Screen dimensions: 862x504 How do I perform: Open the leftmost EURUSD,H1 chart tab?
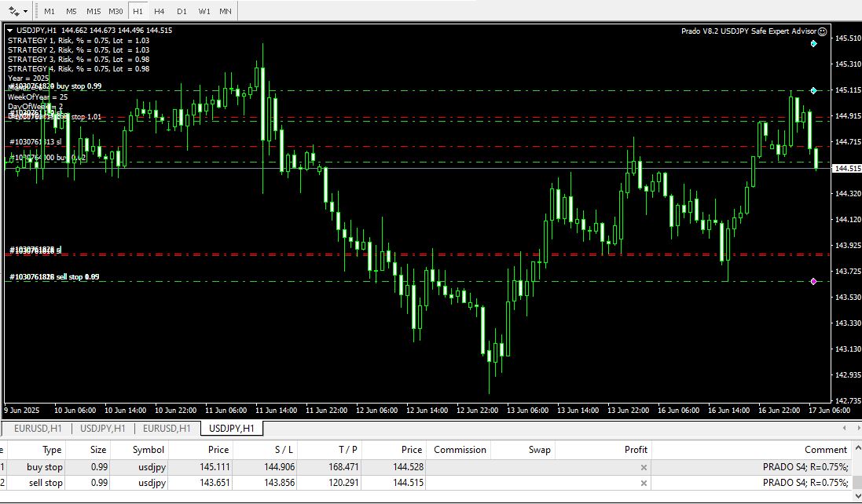38,428
